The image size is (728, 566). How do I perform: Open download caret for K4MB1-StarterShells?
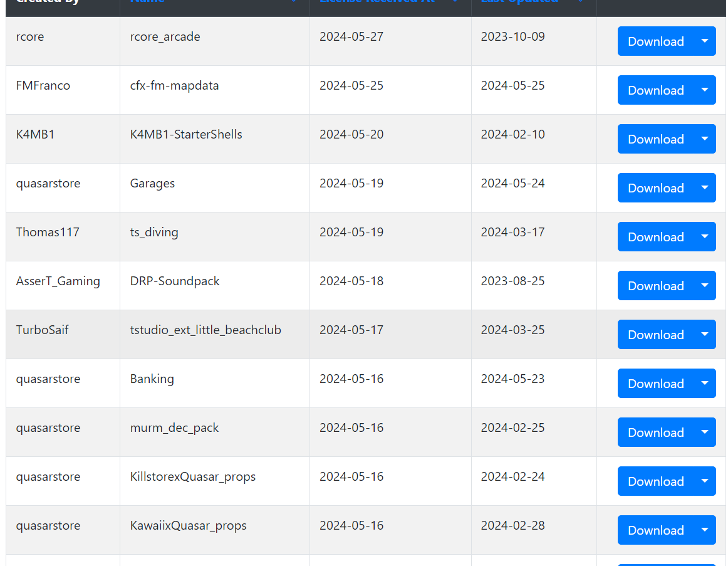tap(705, 139)
